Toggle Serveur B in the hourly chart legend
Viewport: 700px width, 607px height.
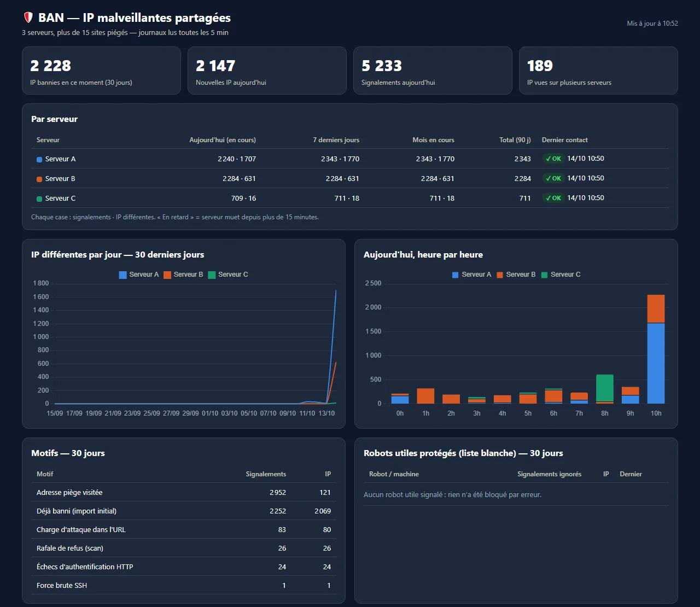pos(516,275)
